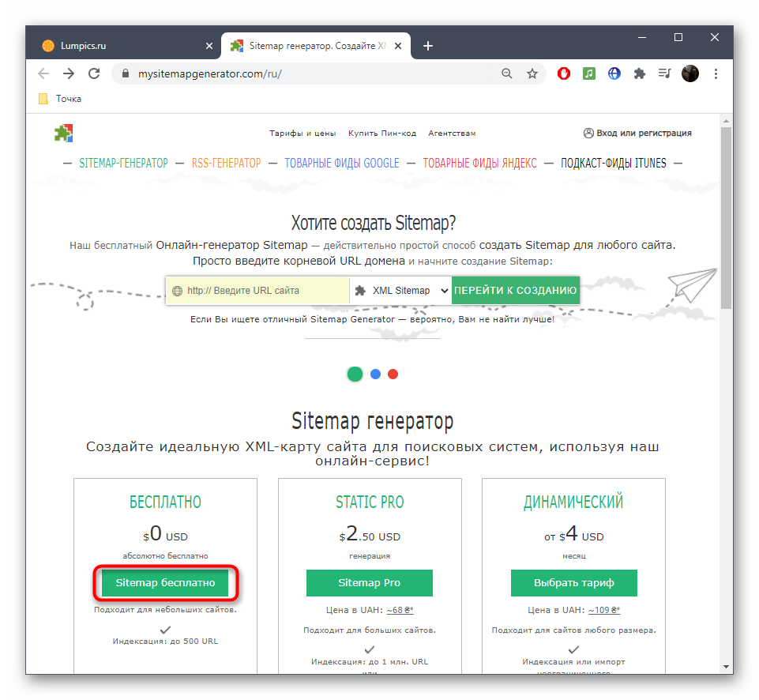The width and height of the screenshot is (759, 700).
Task: Expand the XML Sitemap dropdown
Action: tap(400, 291)
